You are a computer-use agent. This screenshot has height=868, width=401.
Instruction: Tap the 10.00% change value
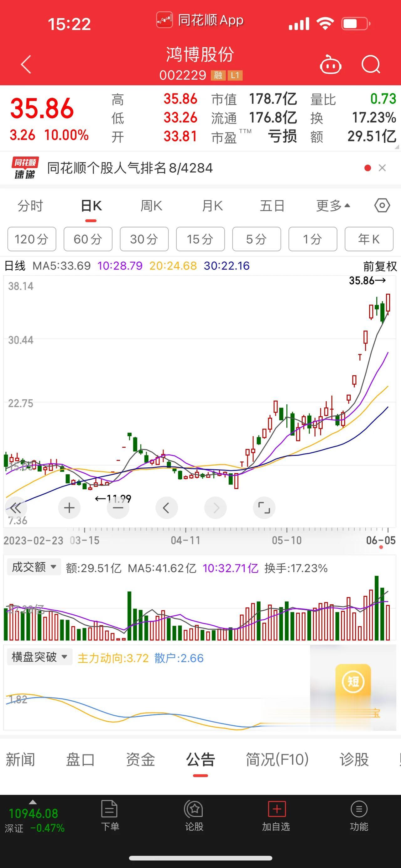[x=66, y=135]
